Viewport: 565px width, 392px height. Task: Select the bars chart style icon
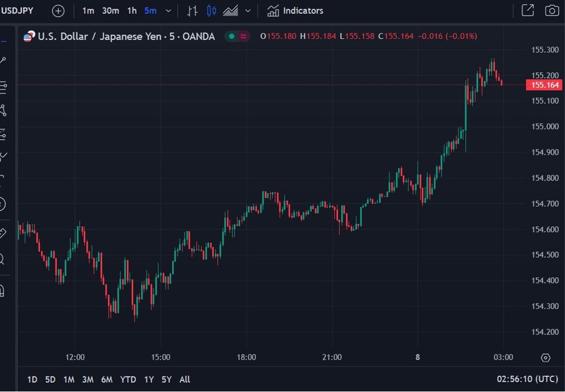point(192,11)
